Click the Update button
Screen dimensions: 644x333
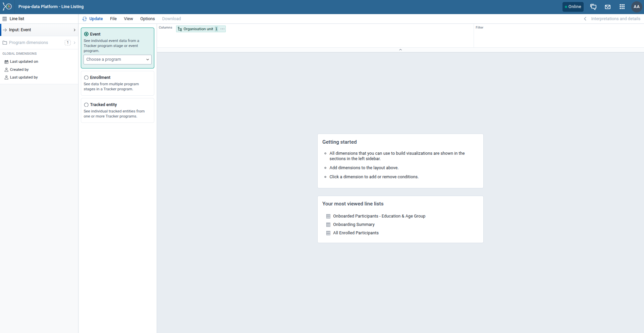tap(93, 19)
